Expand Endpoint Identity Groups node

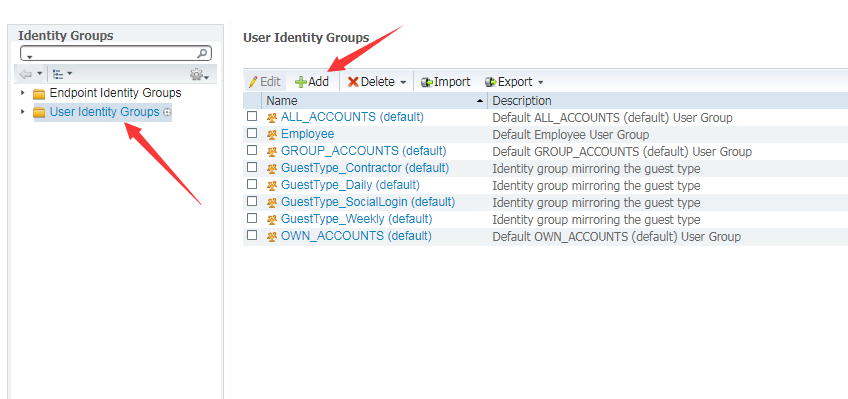click(x=22, y=93)
